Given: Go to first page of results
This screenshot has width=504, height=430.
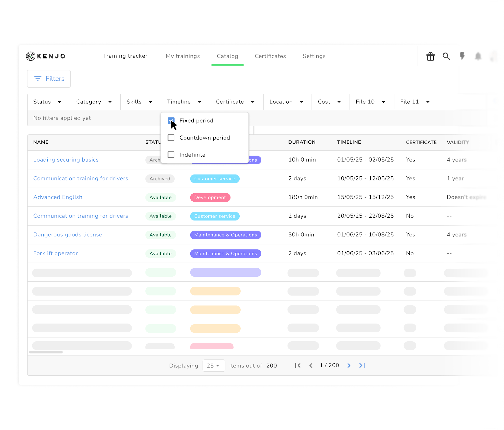Looking at the screenshot, I should click(x=298, y=365).
